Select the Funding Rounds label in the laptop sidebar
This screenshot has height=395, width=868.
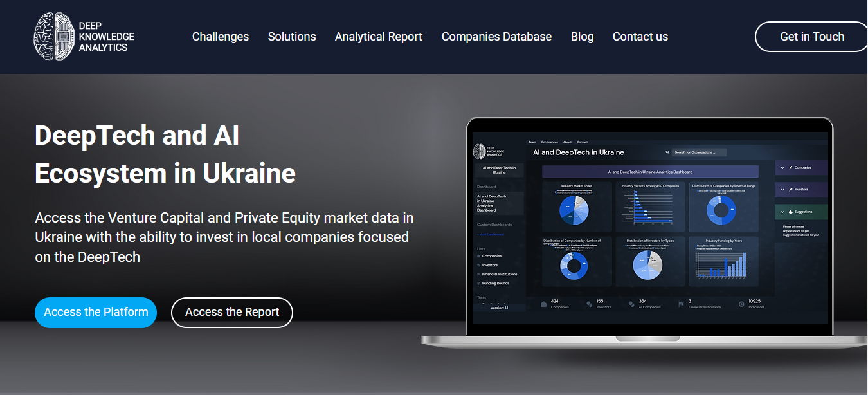tap(496, 283)
